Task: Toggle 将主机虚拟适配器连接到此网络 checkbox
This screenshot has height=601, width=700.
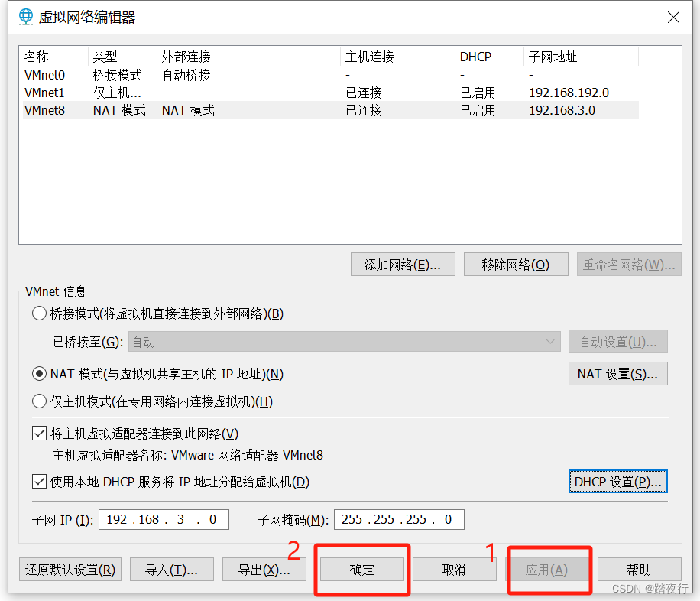Action: click(39, 434)
